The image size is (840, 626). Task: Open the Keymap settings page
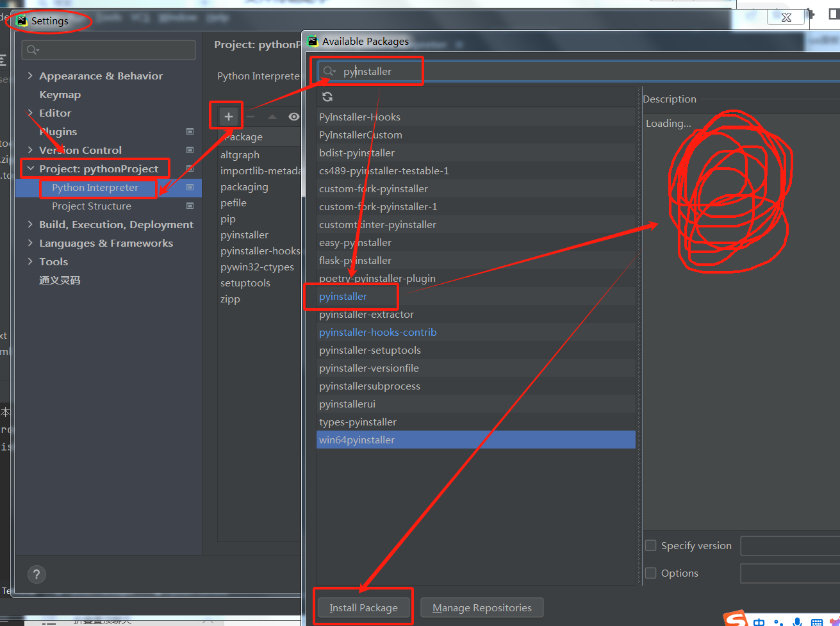click(60, 94)
